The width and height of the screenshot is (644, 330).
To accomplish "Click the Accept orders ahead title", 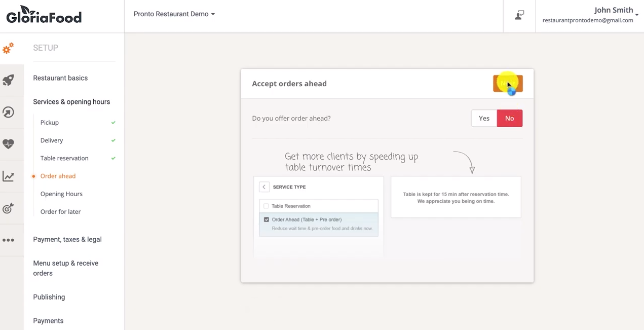I will [289, 84].
